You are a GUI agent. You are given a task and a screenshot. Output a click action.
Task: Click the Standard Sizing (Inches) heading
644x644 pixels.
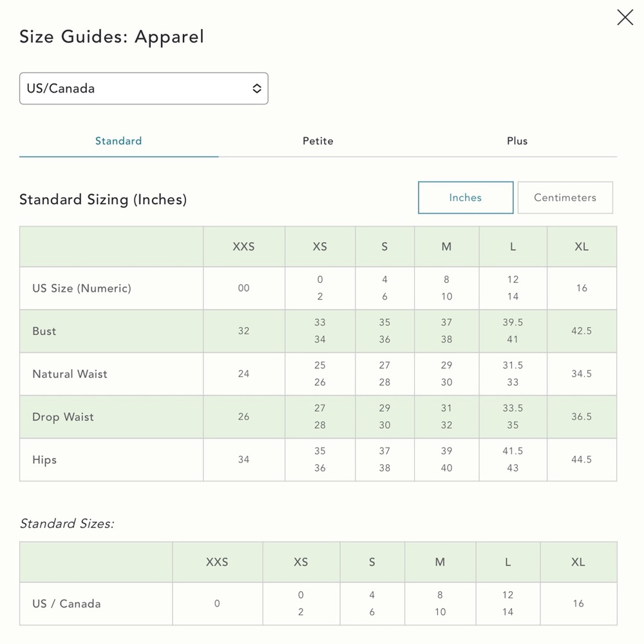[x=103, y=200]
